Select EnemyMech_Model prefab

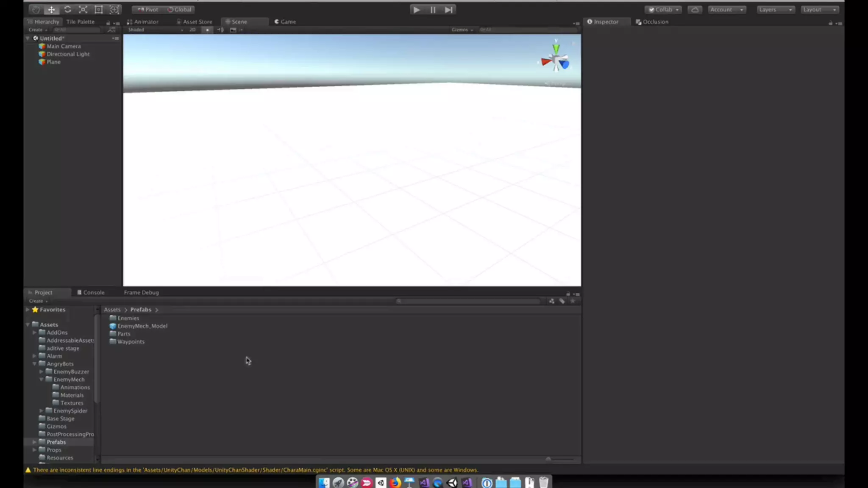(x=142, y=326)
